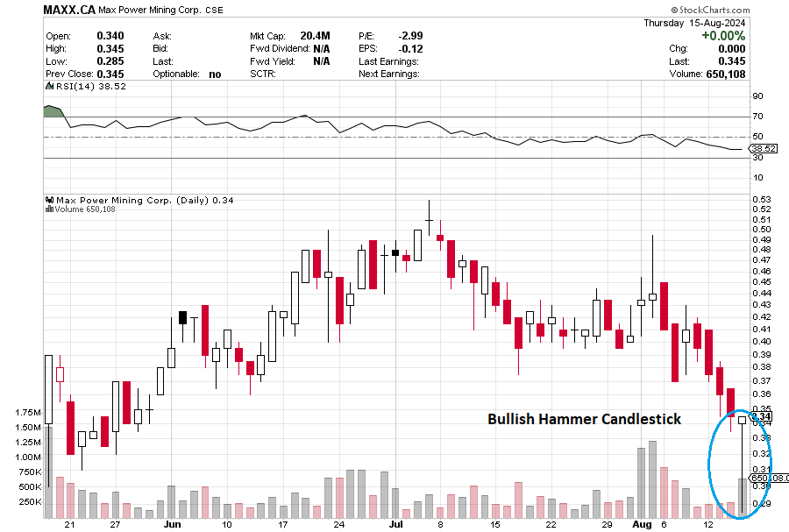
Task: Select the Prev Close value 0.345
Action: 110,74
